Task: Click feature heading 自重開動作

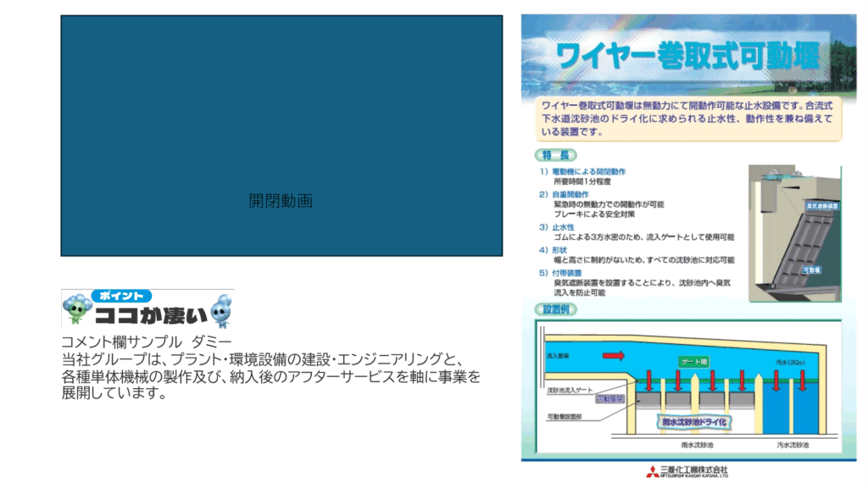Action: point(570,194)
